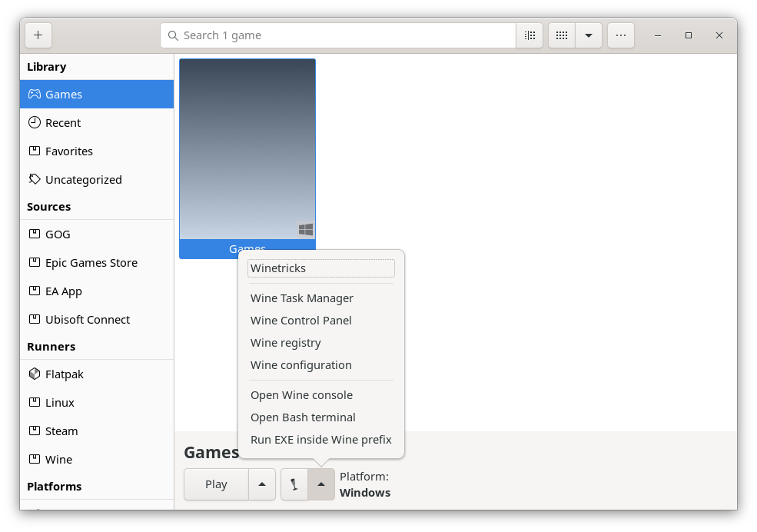Image resolution: width=757 pixels, height=532 pixels.
Task: Expand the Play options arrow
Action: (x=262, y=484)
